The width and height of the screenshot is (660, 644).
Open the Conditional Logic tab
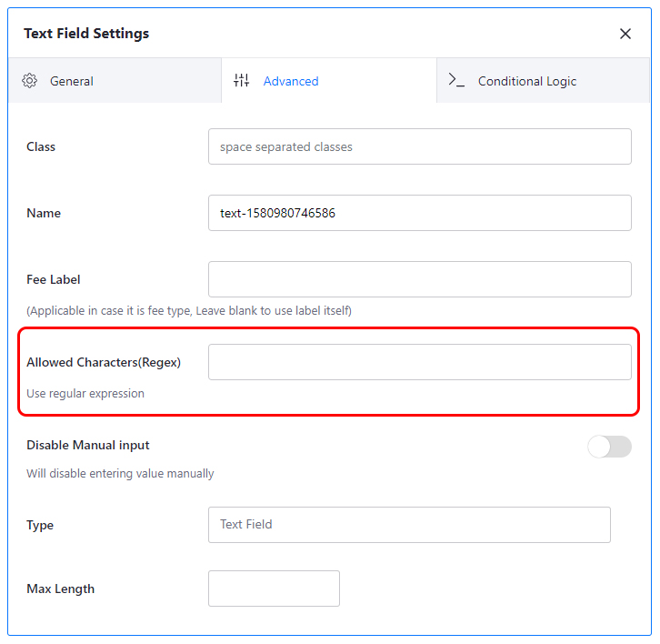(543, 80)
